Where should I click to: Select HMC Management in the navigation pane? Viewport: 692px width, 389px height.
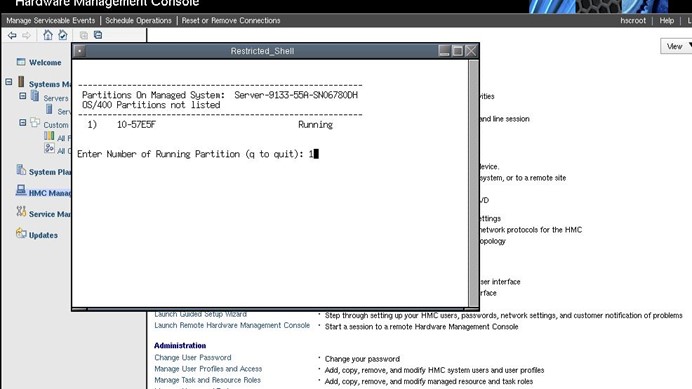pyautogui.click(x=50, y=193)
